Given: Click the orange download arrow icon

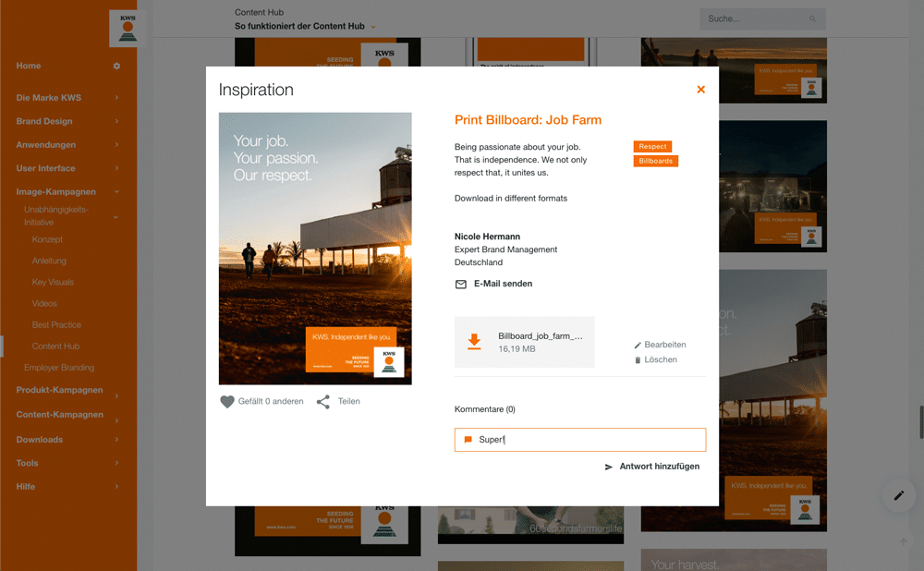Looking at the screenshot, I should [x=474, y=342].
